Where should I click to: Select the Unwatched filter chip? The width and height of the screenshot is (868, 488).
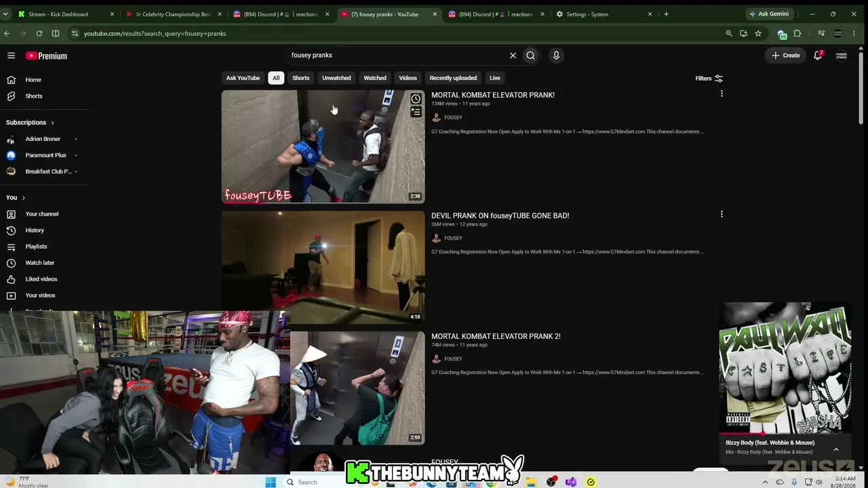pos(336,78)
